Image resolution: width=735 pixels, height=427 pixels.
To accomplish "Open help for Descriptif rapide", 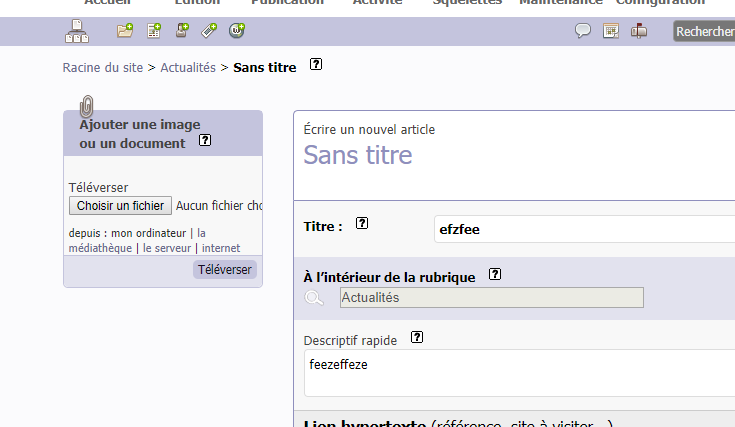I will point(417,338).
